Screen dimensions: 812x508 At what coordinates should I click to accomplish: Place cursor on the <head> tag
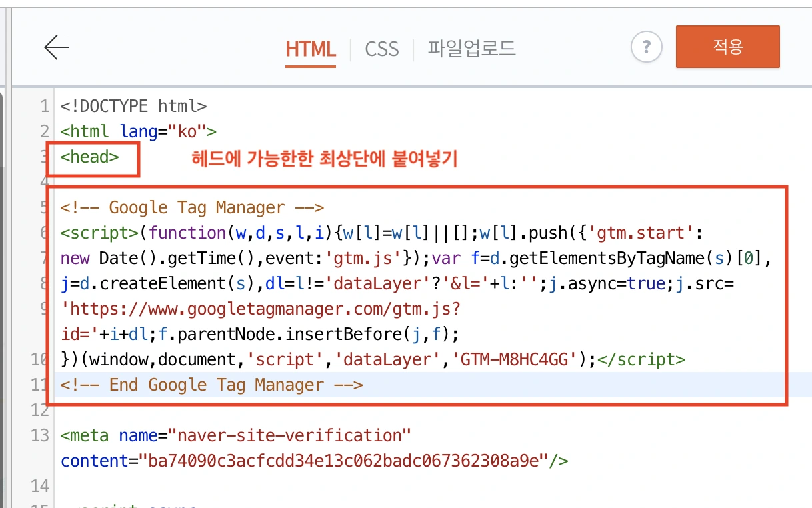point(89,157)
